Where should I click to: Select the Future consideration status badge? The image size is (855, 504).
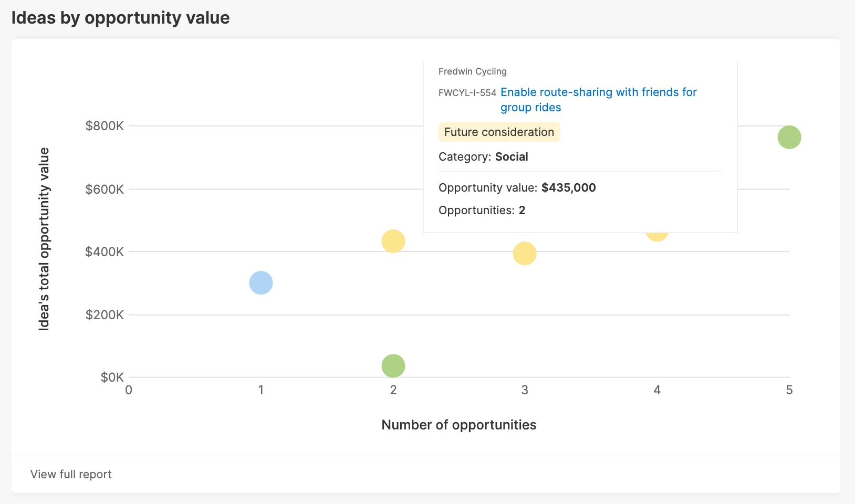coord(498,132)
